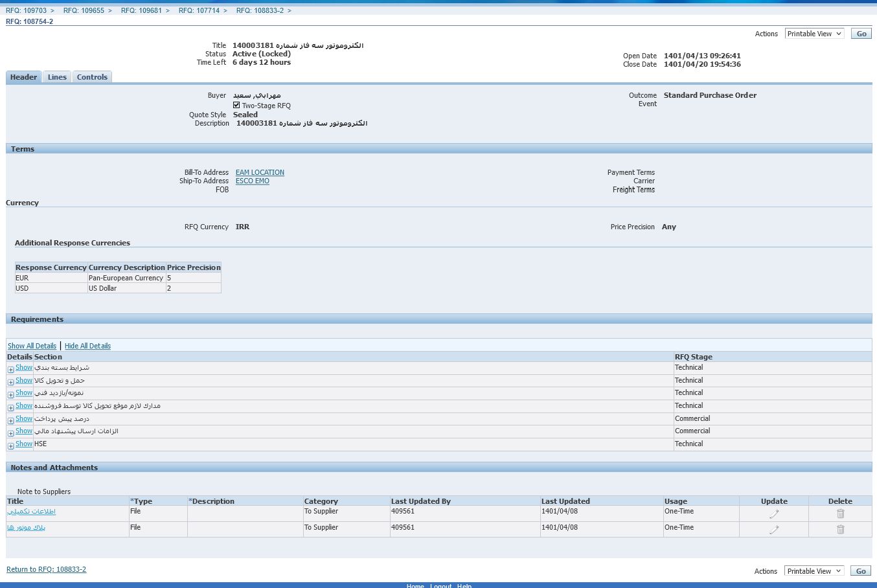Click the Response Currency column header
The image size is (877, 588).
tap(51, 267)
